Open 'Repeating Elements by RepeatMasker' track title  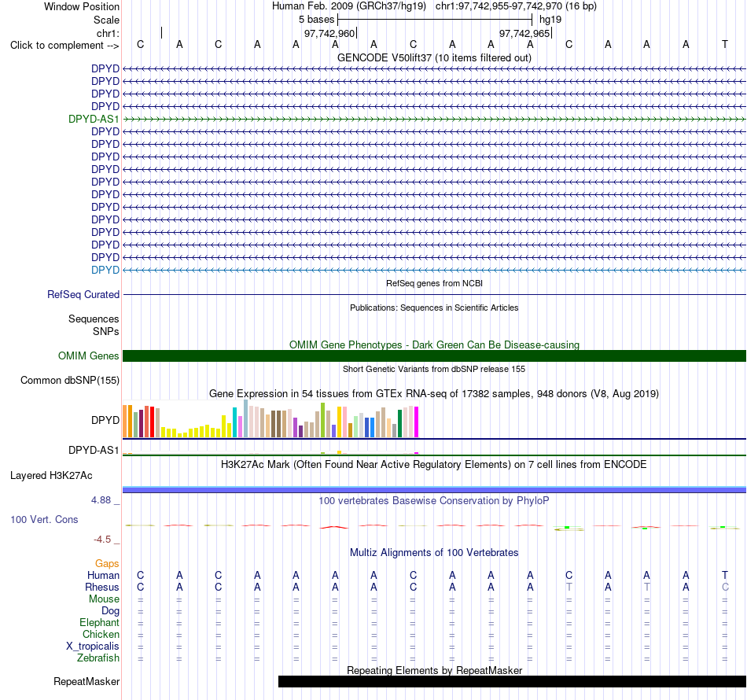(434, 670)
